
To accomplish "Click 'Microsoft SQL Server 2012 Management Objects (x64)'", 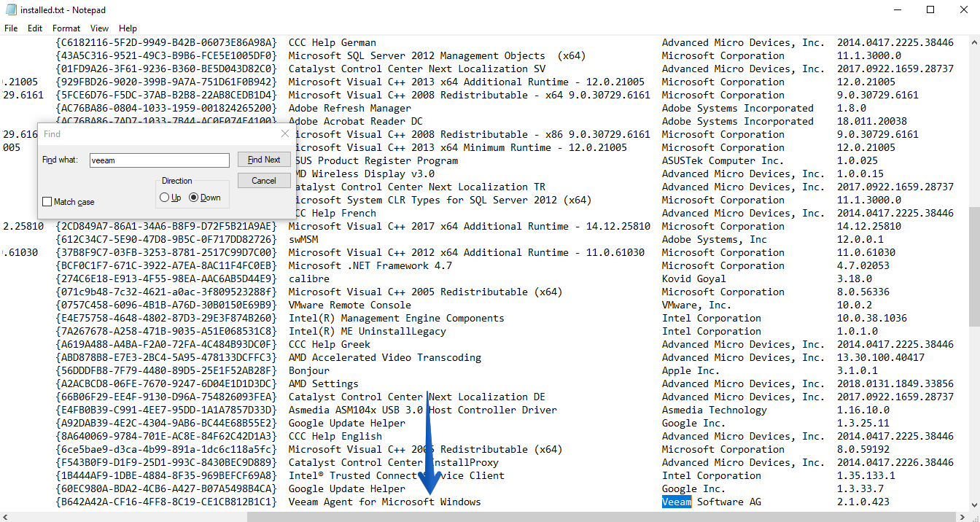I will coord(437,55).
